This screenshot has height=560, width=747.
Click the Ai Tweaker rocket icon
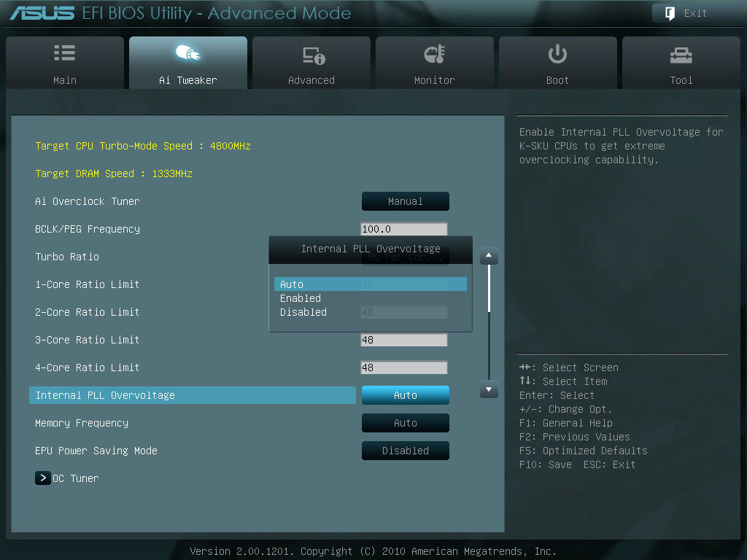(188, 52)
